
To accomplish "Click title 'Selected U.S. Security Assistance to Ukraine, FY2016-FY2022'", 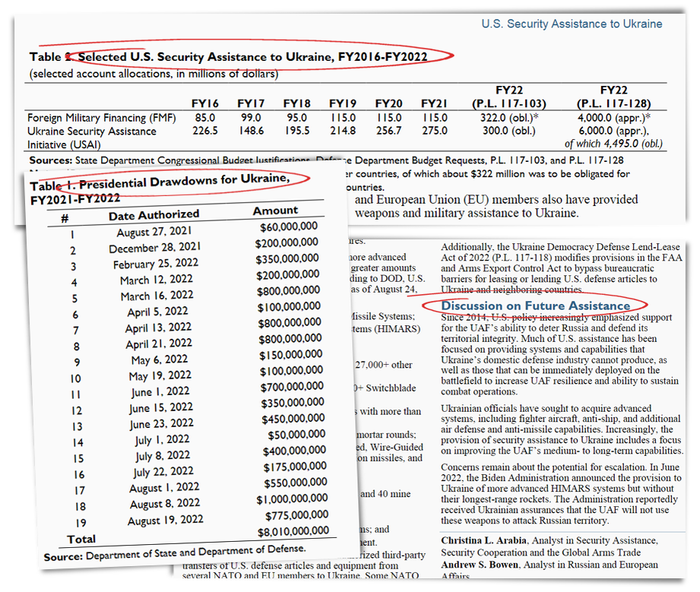I will pos(252,57).
